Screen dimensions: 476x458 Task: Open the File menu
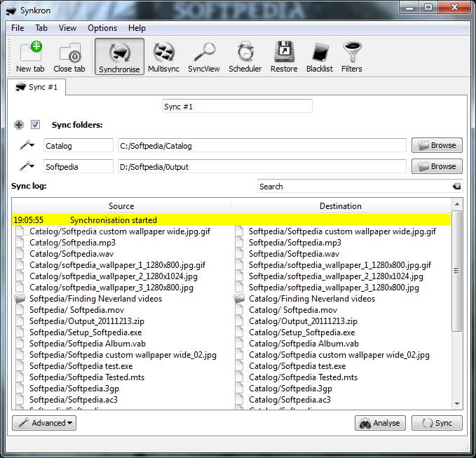(x=18, y=28)
